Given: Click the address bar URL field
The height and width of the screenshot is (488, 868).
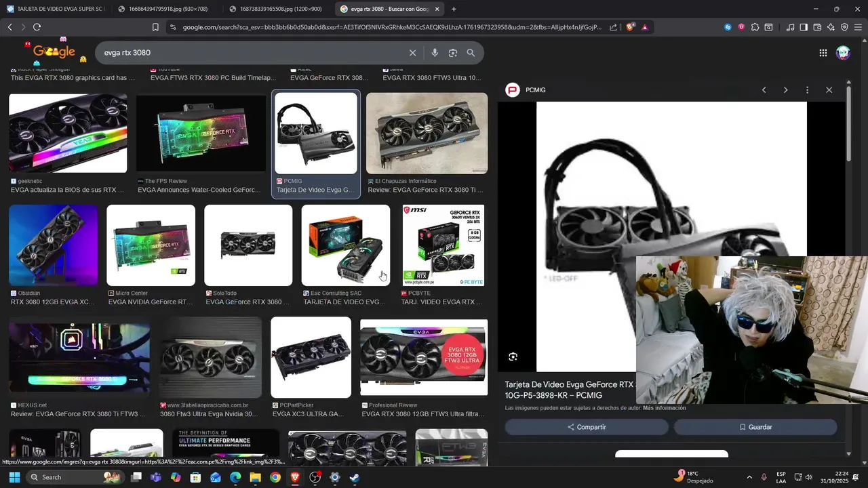Looking at the screenshot, I should 391,27.
